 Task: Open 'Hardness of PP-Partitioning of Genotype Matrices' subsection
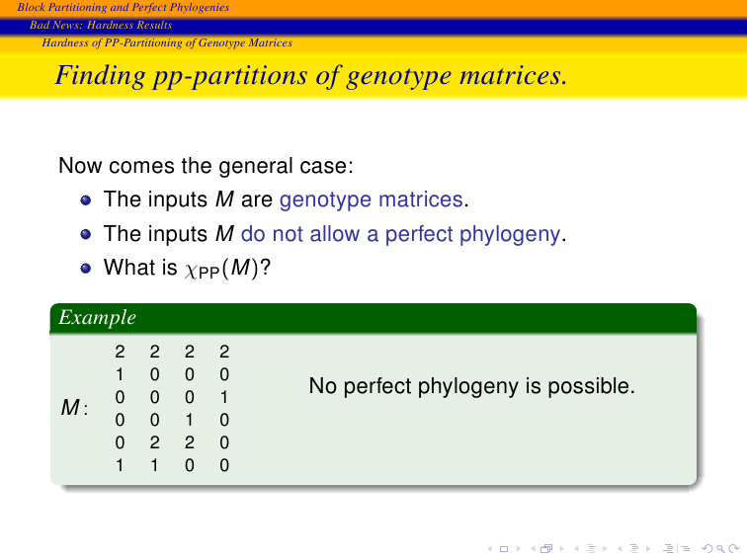coord(167,42)
